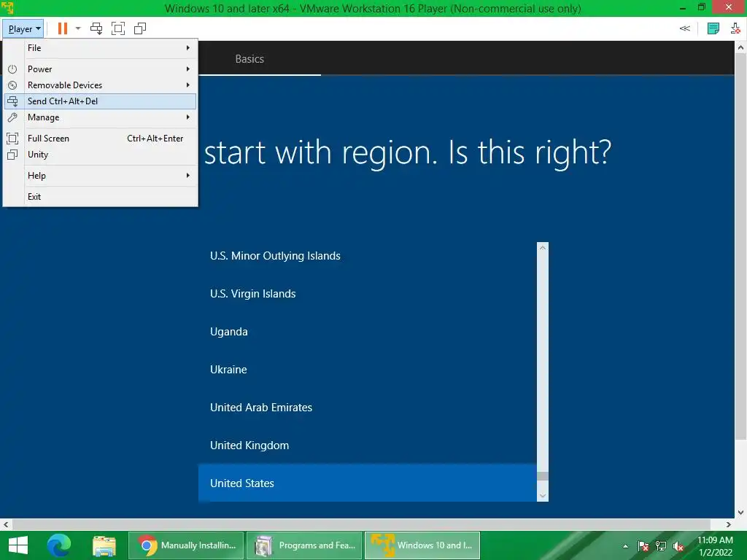The height and width of the screenshot is (560, 747).
Task: Switch to Chrome Manually Installing taskbar window
Action: pos(186,545)
